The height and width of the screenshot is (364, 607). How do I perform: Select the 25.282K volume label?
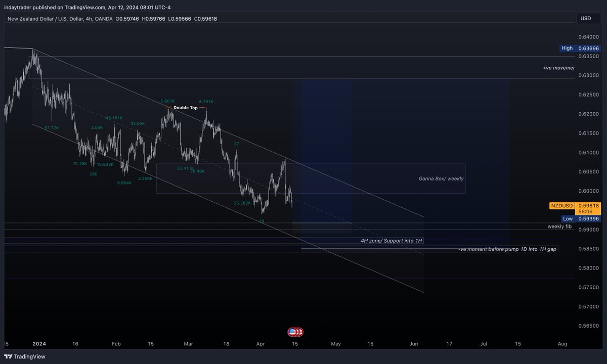coord(242,203)
